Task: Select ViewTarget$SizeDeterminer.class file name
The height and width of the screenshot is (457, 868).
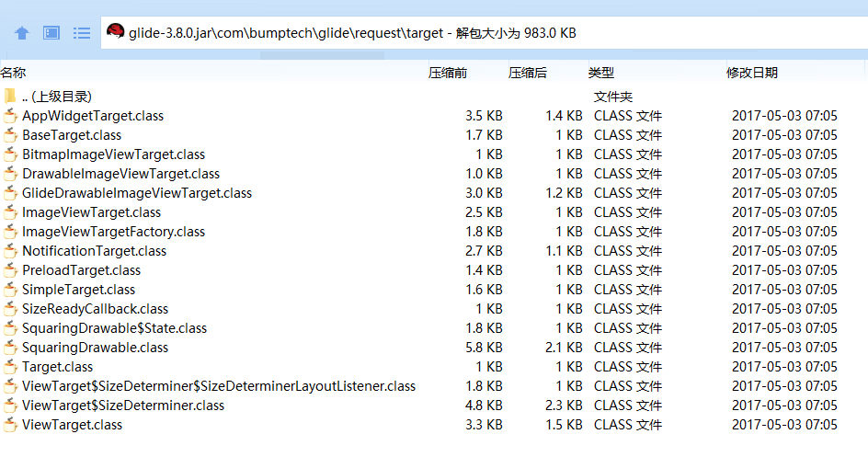Action: (x=123, y=406)
